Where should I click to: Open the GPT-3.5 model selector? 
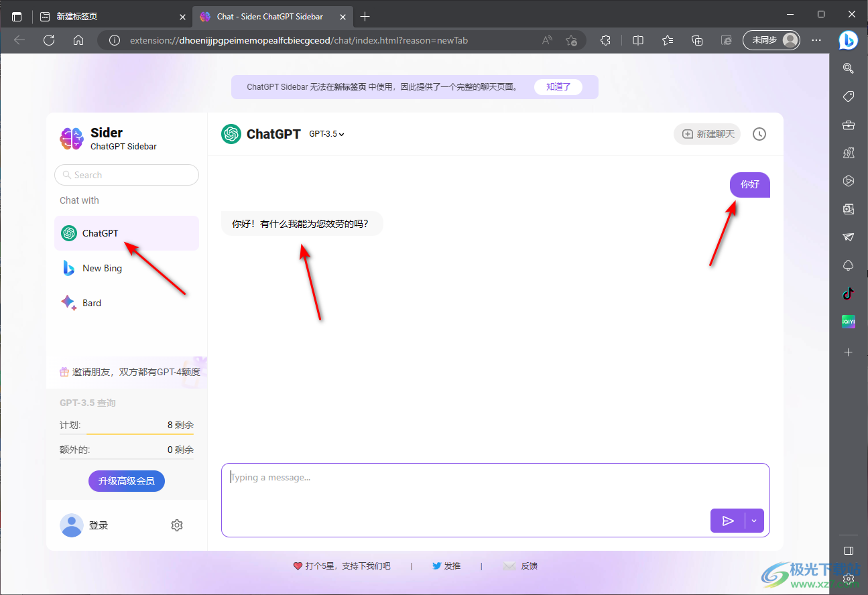pos(326,134)
